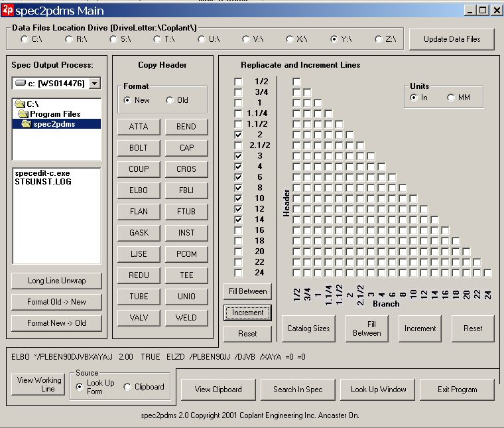Click Exit Program button
The width and height of the screenshot is (504, 428).
tap(457, 390)
